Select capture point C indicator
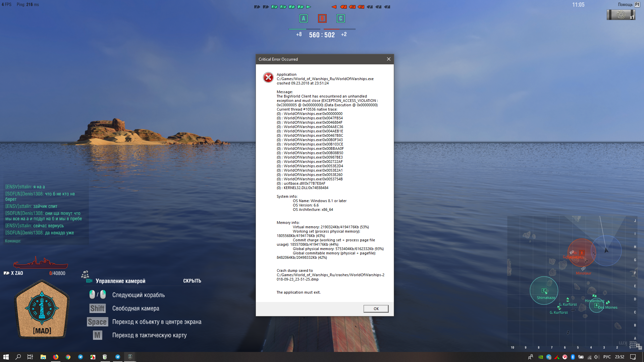 [x=340, y=18]
